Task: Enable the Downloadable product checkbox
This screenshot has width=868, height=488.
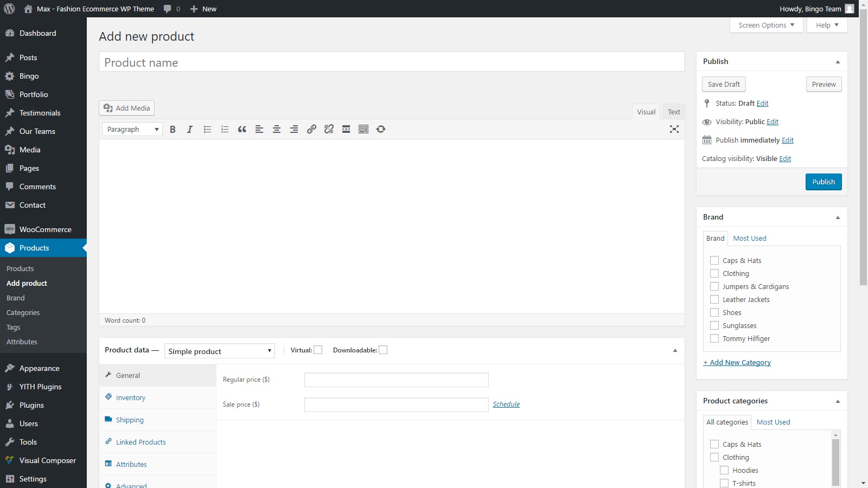Action: pyautogui.click(x=383, y=350)
